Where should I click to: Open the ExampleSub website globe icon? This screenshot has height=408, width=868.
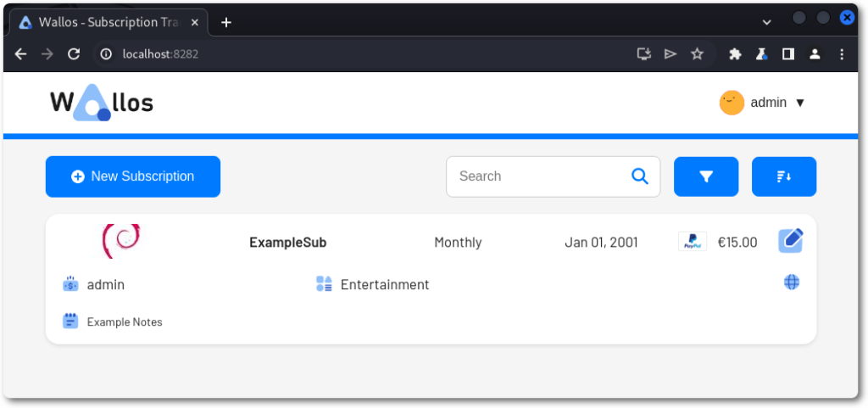coord(792,282)
